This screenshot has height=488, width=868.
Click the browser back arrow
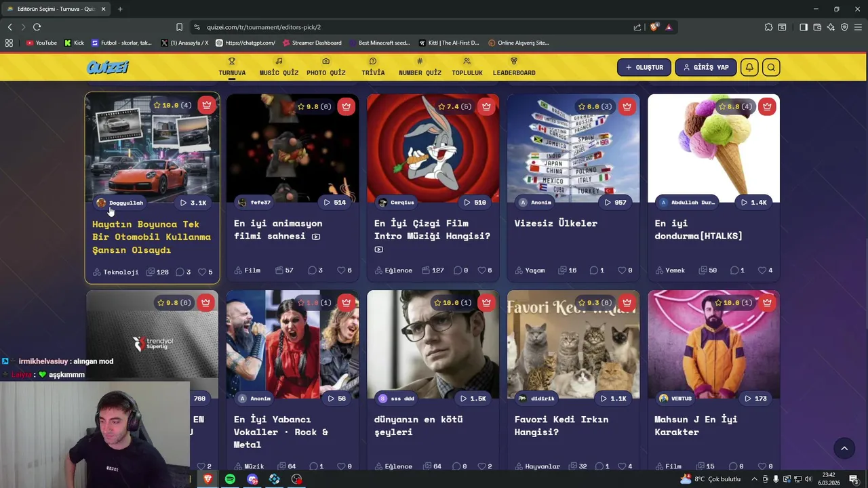(9, 27)
